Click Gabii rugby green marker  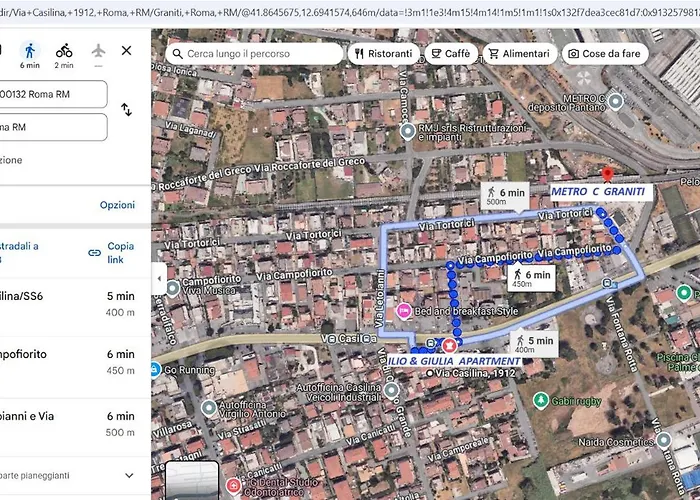(x=541, y=401)
